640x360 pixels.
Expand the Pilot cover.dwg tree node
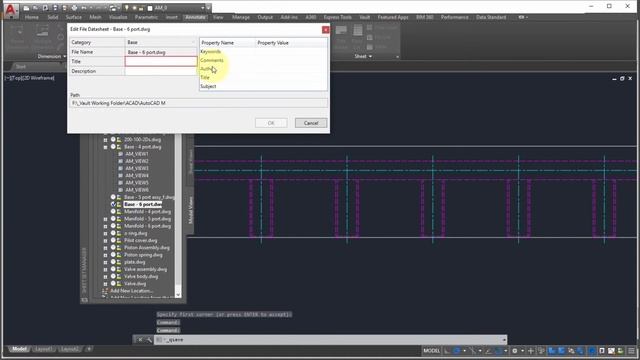tap(105, 241)
